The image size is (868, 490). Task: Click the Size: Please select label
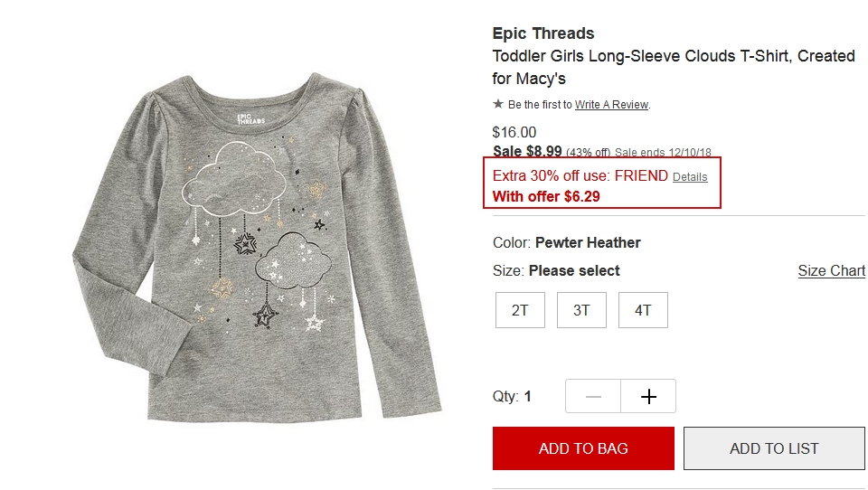pos(556,270)
